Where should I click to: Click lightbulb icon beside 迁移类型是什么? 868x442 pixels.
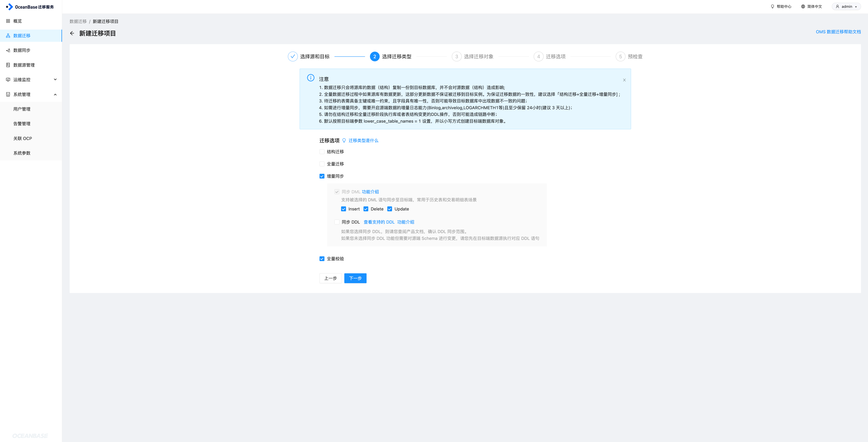point(344,140)
